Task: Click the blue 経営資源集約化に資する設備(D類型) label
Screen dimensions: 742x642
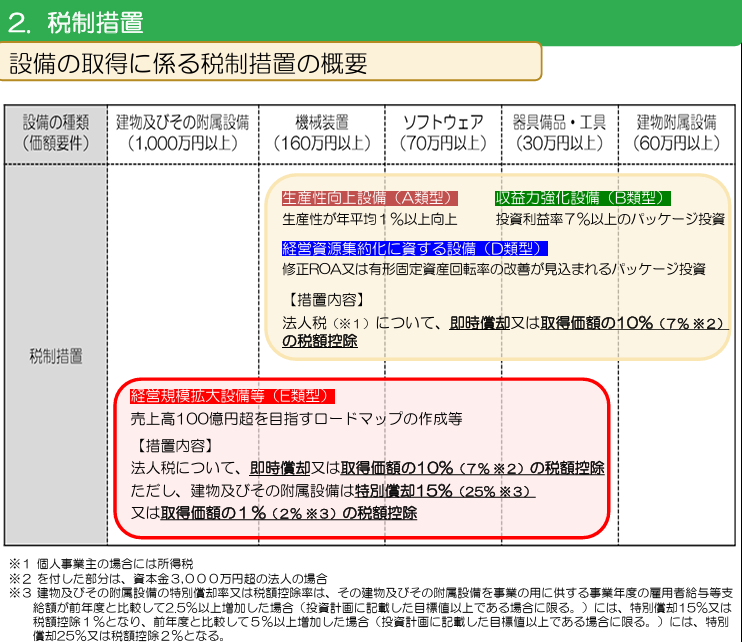Action: click(415, 249)
